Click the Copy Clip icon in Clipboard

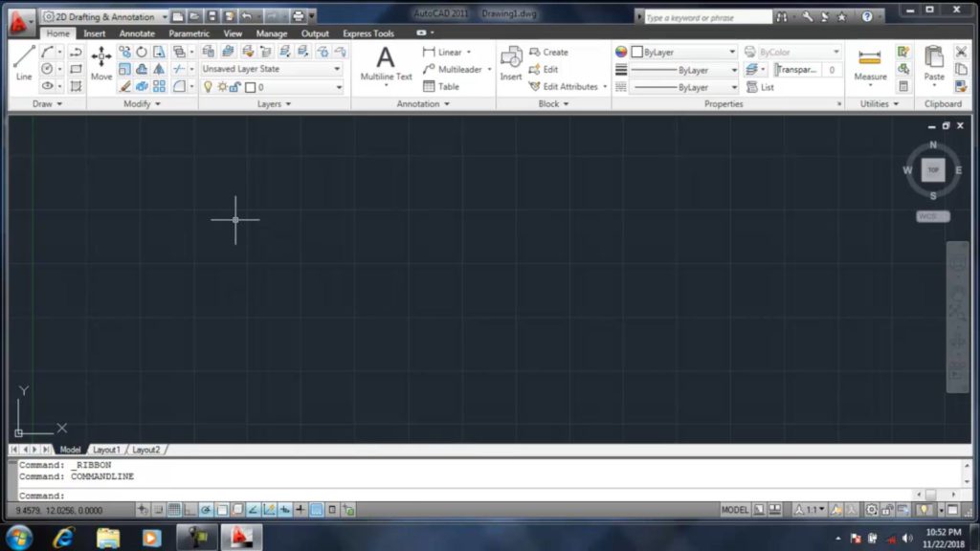[961, 69]
